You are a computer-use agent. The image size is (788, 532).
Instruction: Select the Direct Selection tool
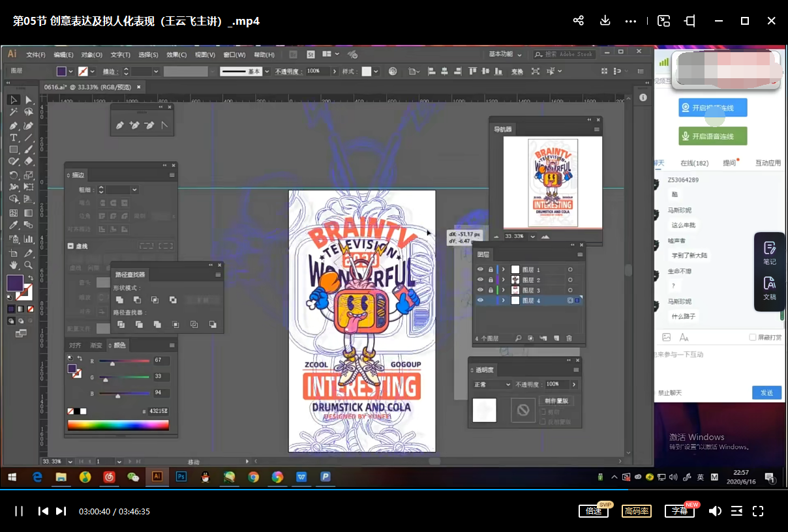pyautogui.click(x=28, y=100)
